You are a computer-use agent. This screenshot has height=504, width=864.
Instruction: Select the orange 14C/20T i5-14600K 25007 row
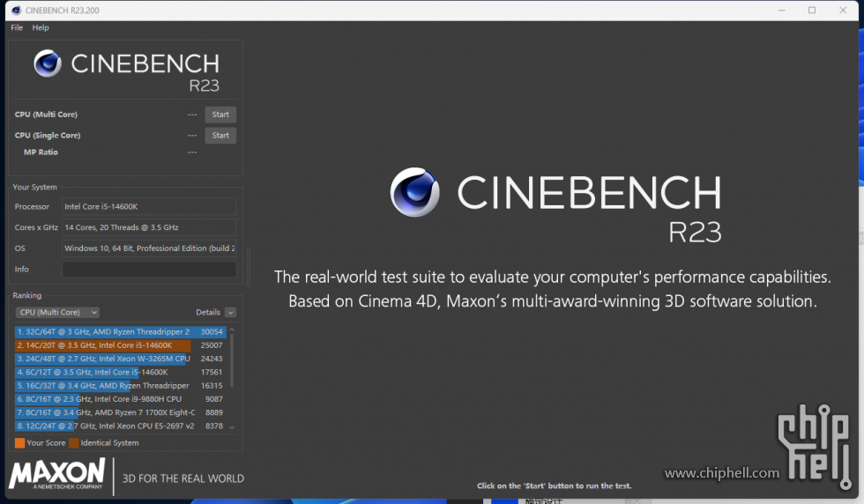(x=120, y=345)
